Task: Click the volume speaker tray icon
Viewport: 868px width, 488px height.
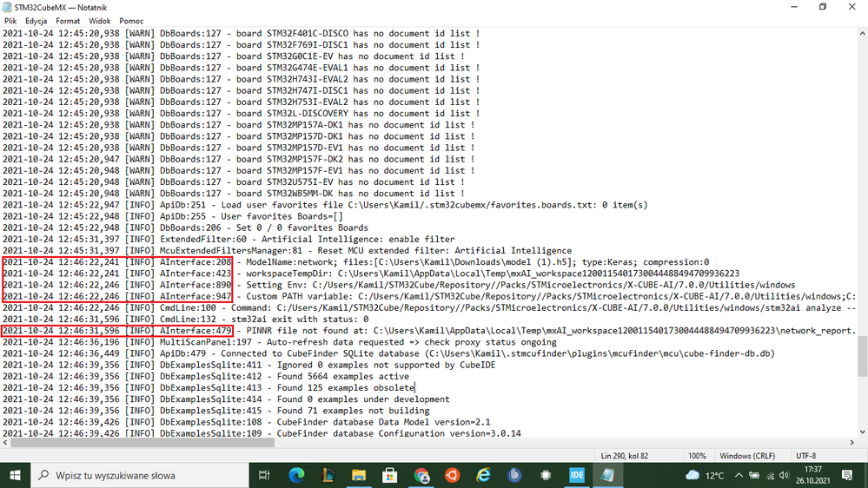Action: [784, 475]
